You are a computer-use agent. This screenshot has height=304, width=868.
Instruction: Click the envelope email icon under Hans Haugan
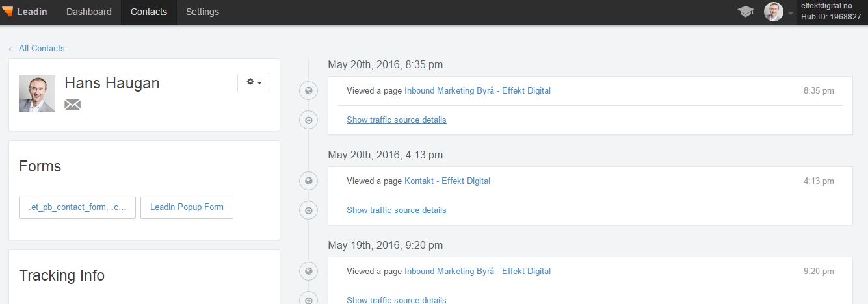73,105
